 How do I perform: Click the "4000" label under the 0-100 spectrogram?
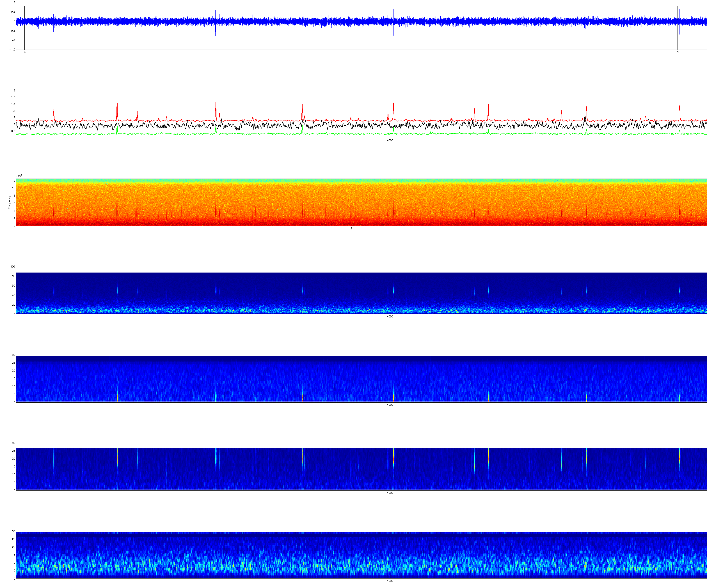[x=390, y=317]
